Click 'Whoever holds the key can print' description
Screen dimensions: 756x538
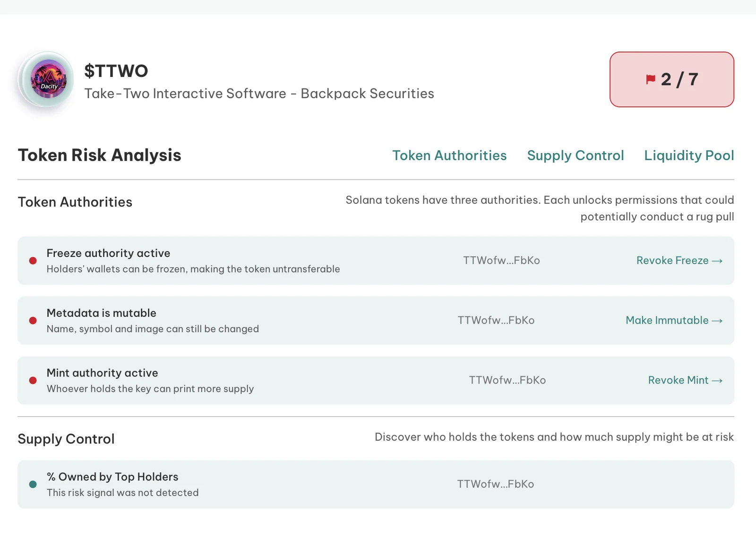tap(150, 389)
